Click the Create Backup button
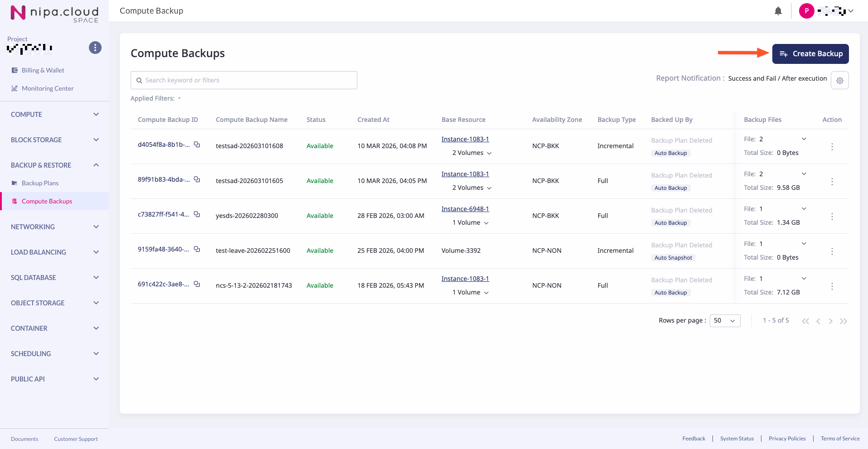 (810, 54)
